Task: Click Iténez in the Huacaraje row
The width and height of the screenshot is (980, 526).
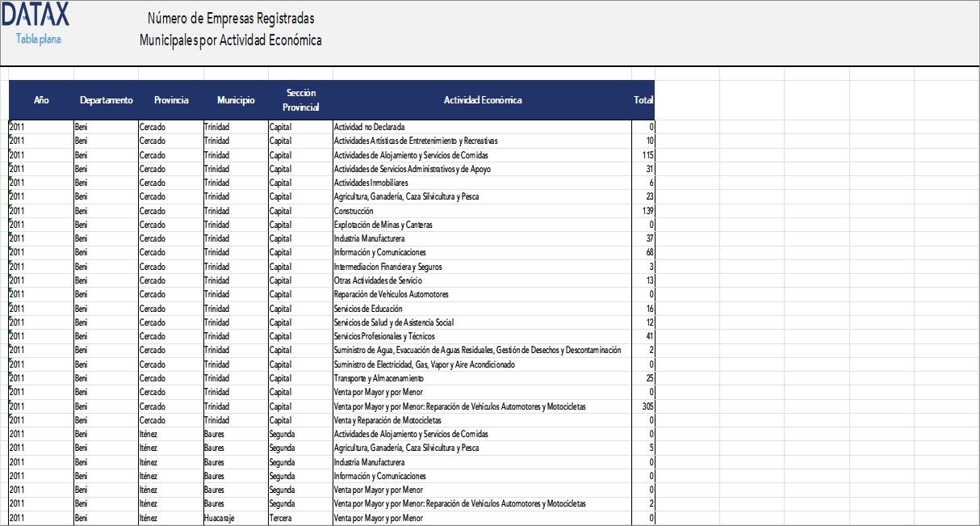Action: tap(171, 518)
